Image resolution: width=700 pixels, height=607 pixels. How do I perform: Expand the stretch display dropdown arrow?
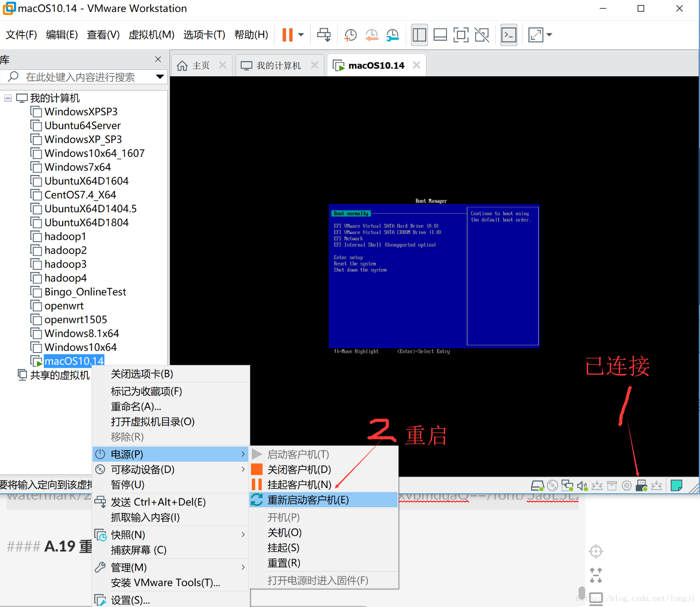pyautogui.click(x=549, y=35)
